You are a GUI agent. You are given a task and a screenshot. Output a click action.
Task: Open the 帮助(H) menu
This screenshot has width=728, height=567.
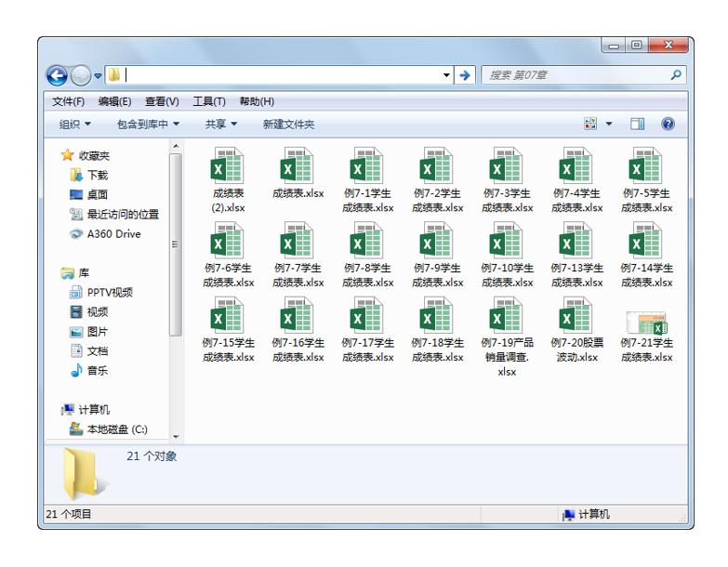(257, 101)
